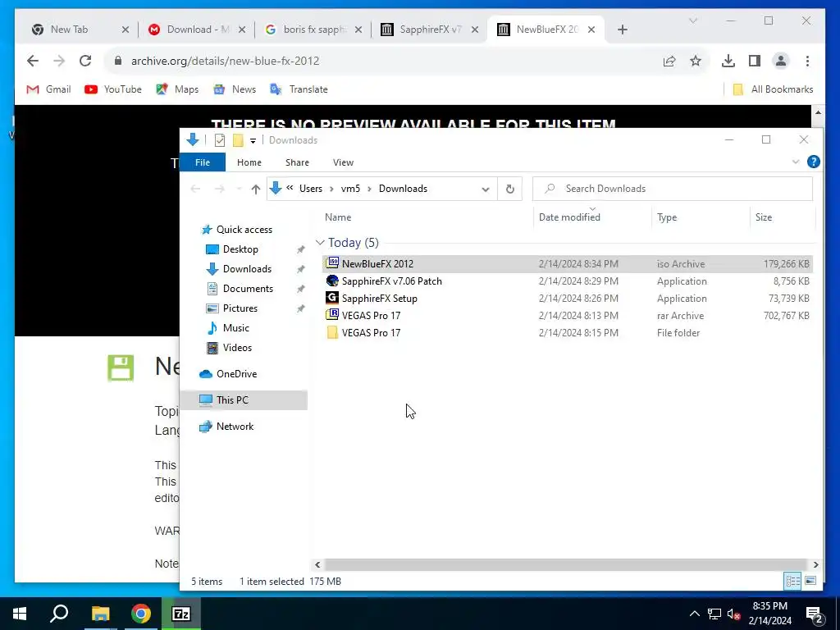
Task: Refresh the Downloads folder
Action: 510,189
